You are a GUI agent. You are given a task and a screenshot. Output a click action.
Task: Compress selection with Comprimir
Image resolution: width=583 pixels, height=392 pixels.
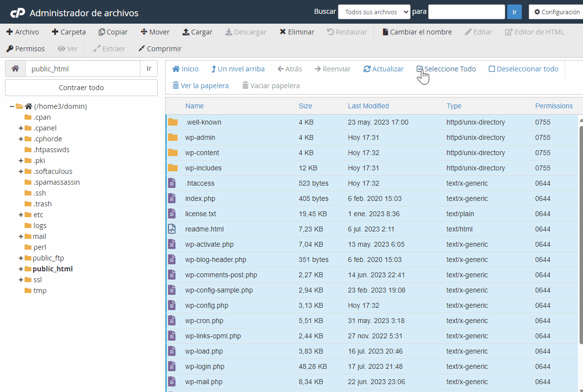160,49
